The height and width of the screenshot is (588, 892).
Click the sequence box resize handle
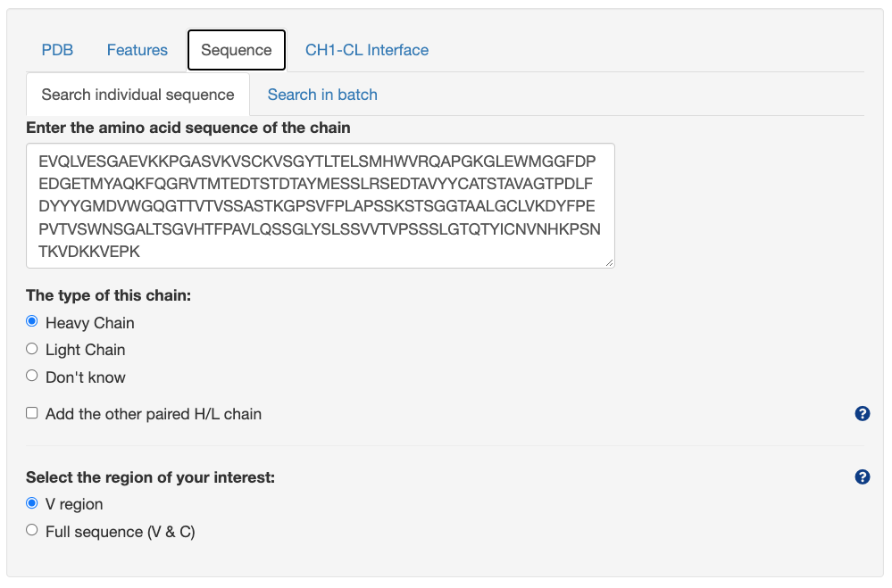609,261
